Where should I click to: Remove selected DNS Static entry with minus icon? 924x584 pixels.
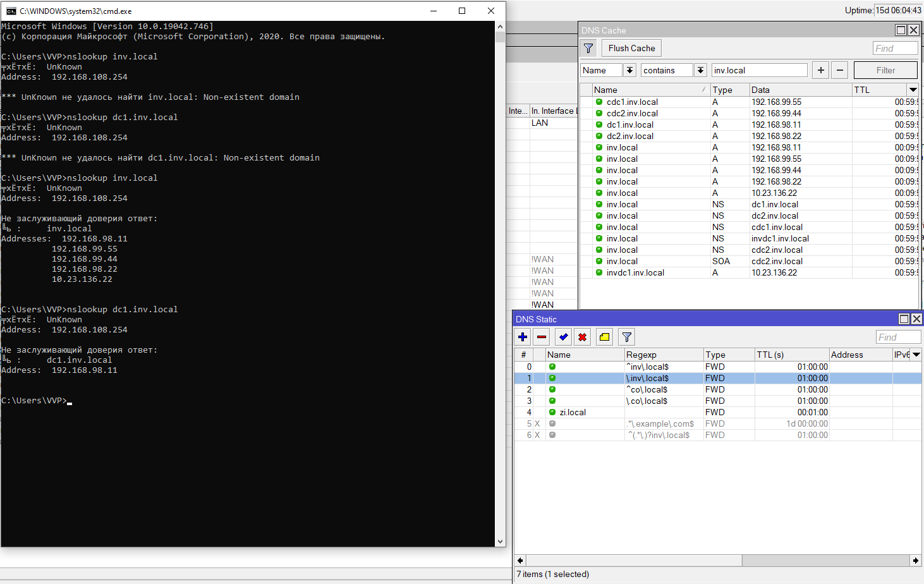coord(542,337)
